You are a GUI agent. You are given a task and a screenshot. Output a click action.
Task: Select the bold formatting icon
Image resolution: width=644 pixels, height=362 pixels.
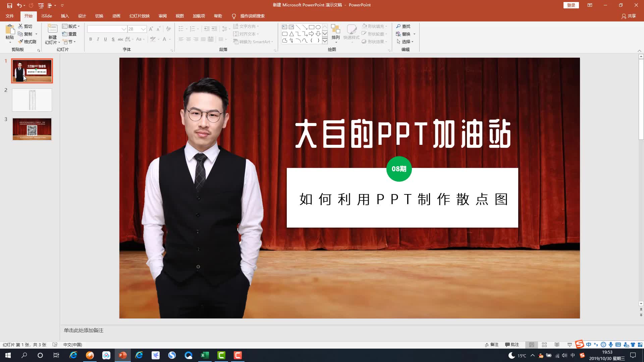(90, 39)
